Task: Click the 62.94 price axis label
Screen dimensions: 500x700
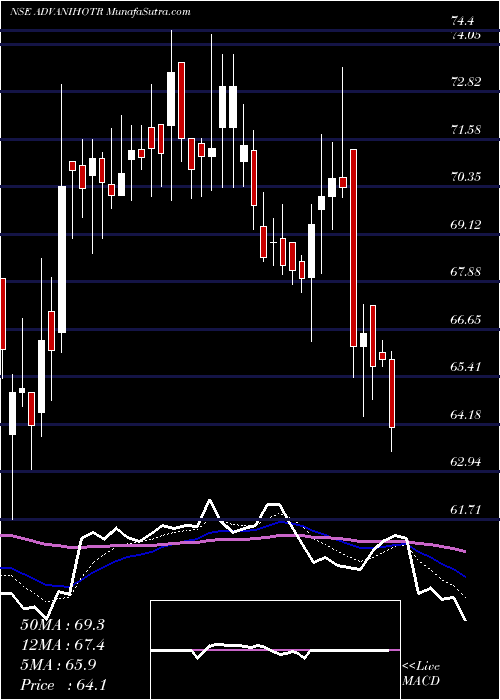Action: coord(466,462)
